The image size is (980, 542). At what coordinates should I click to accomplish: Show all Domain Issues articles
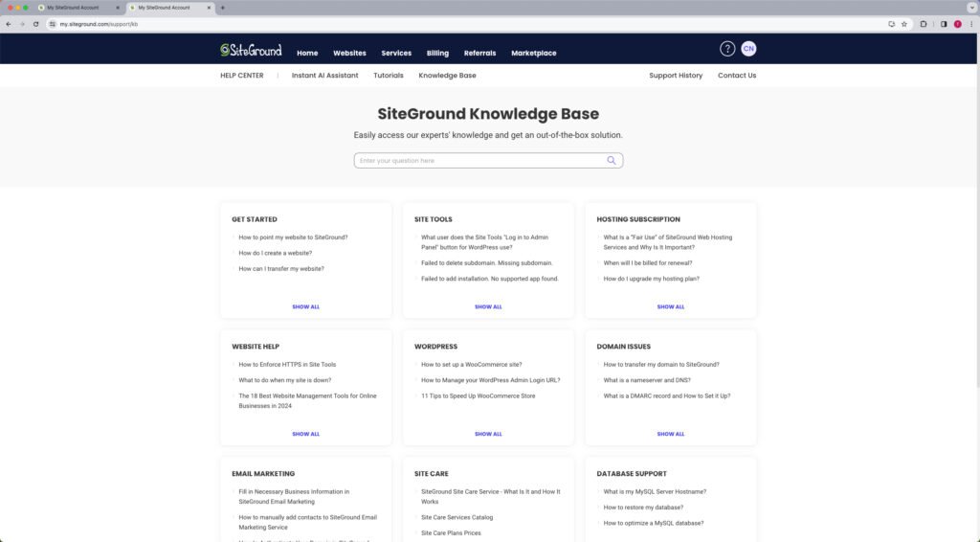pyautogui.click(x=671, y=434)
